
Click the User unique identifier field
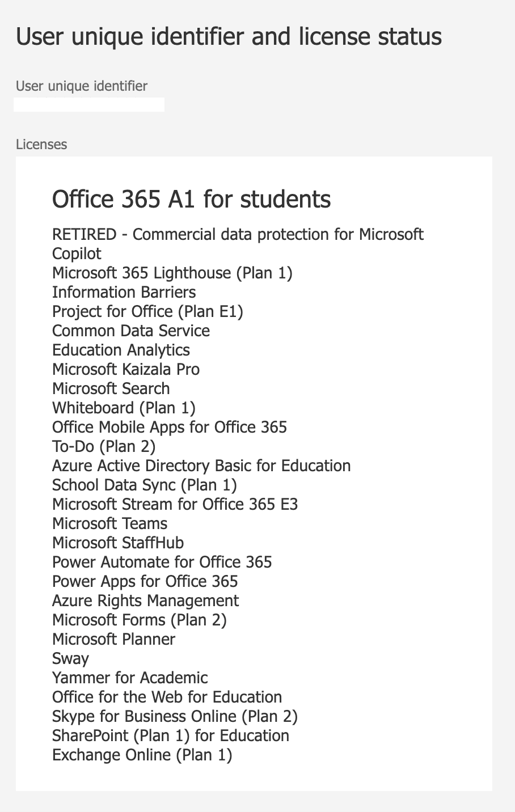(x=89, y=105)
